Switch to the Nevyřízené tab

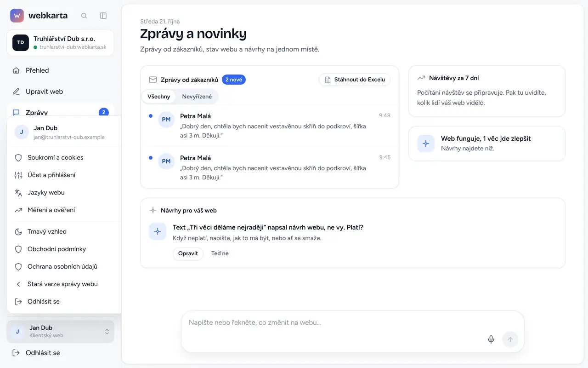197,97
